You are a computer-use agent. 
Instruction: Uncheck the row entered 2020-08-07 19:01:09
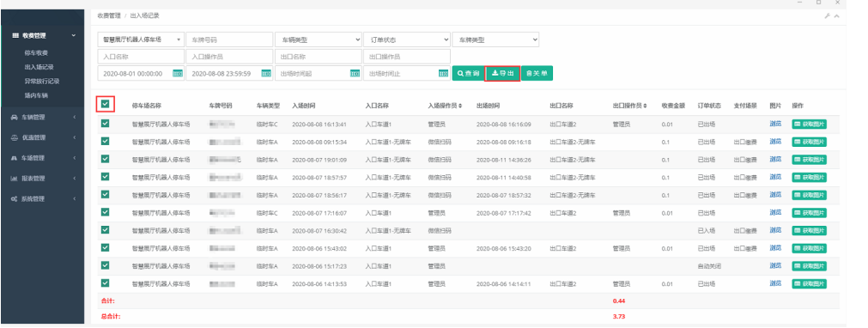[x=106, y=159]
